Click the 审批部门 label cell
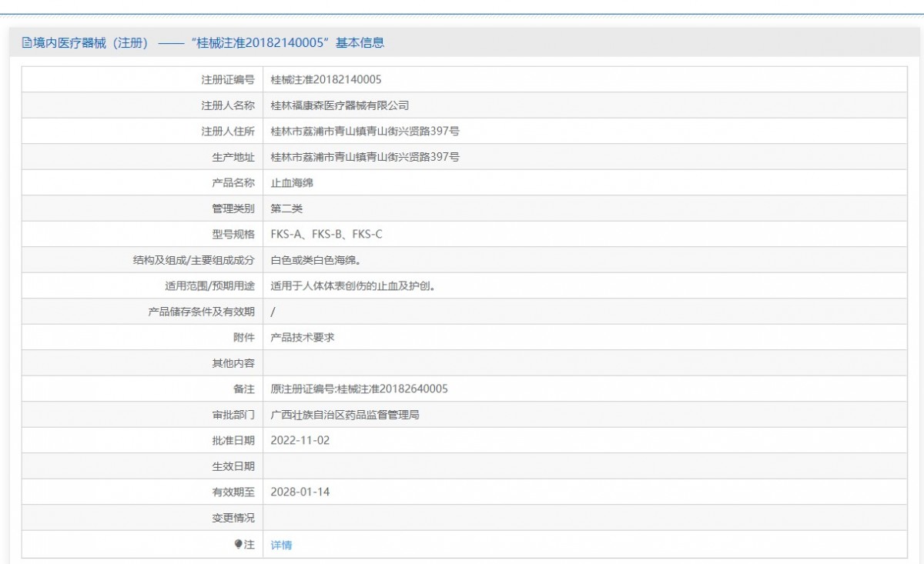The image size is (924, 564). (x=142, y=415)
